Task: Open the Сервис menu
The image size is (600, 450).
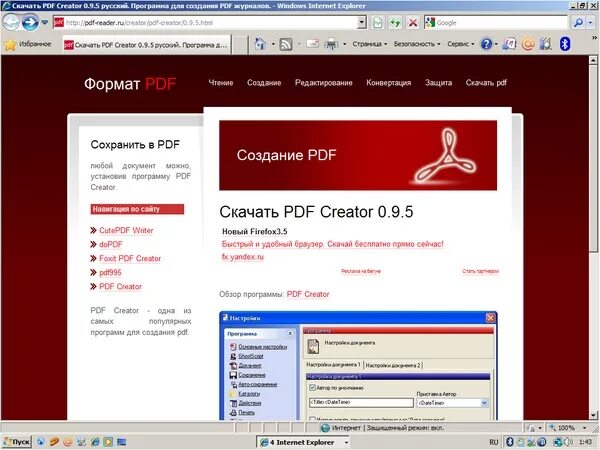Action: click(461, 44)
